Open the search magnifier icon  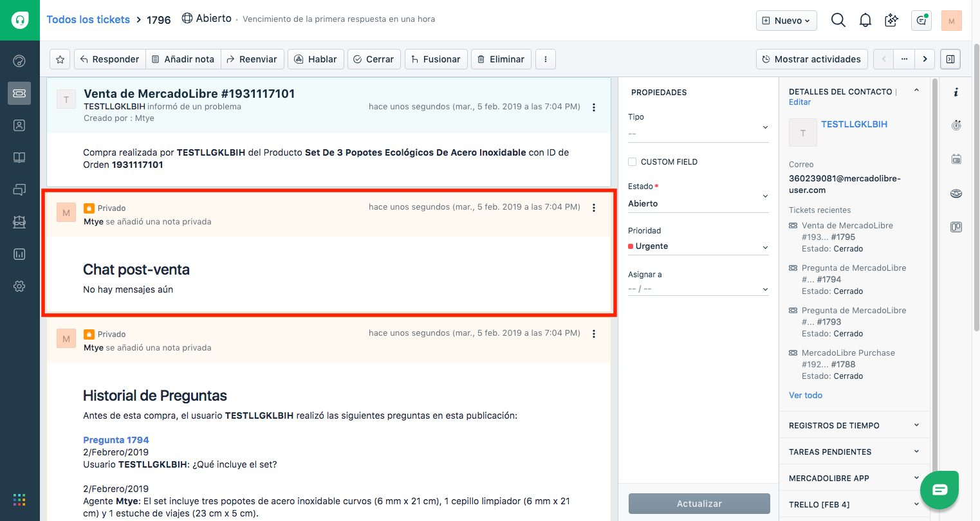(x=838, y=21)
